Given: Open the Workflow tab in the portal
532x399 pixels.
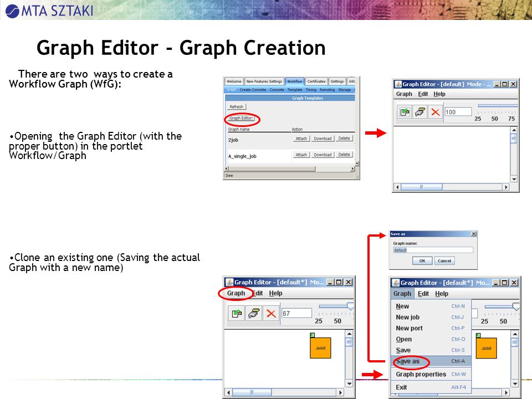Looking at the screenshot, I should click(294, 81).
